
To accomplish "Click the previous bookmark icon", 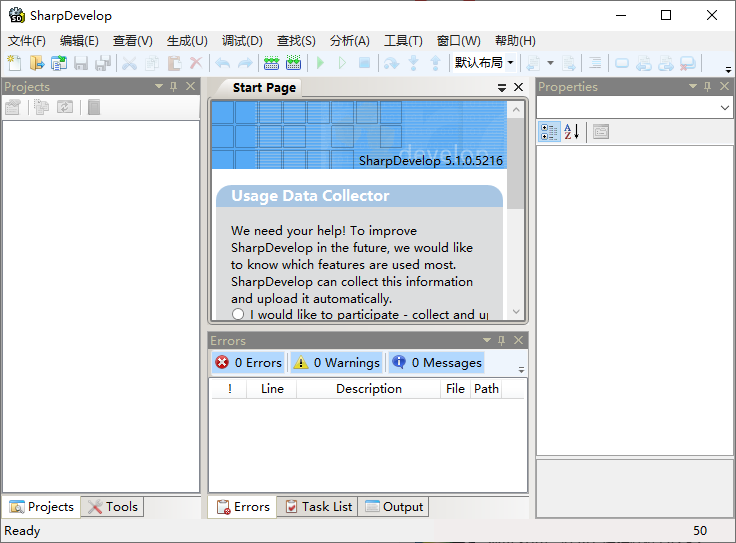I will (x=644, y=62).
